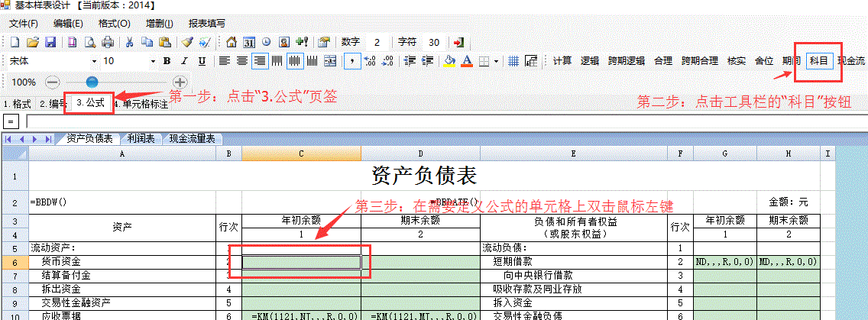
Task: Open the 报表填写 menu
Action: point(207,24)
